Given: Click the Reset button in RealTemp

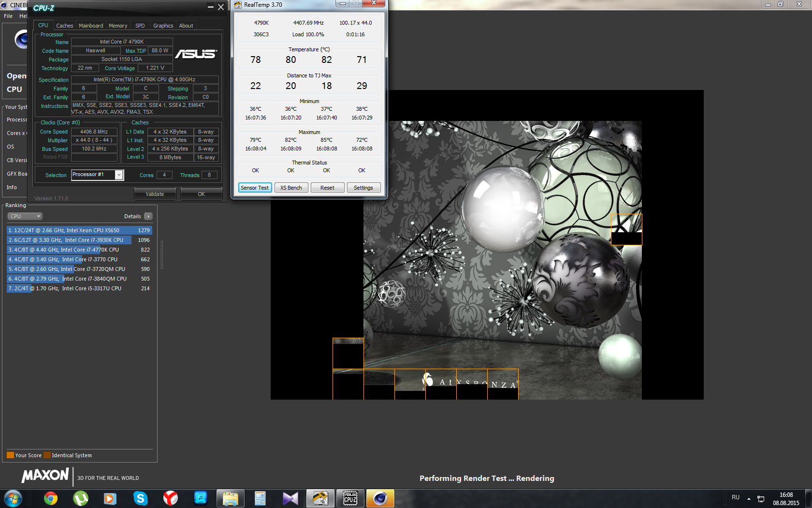Looking at the screenshot, I should coord(327,188).
